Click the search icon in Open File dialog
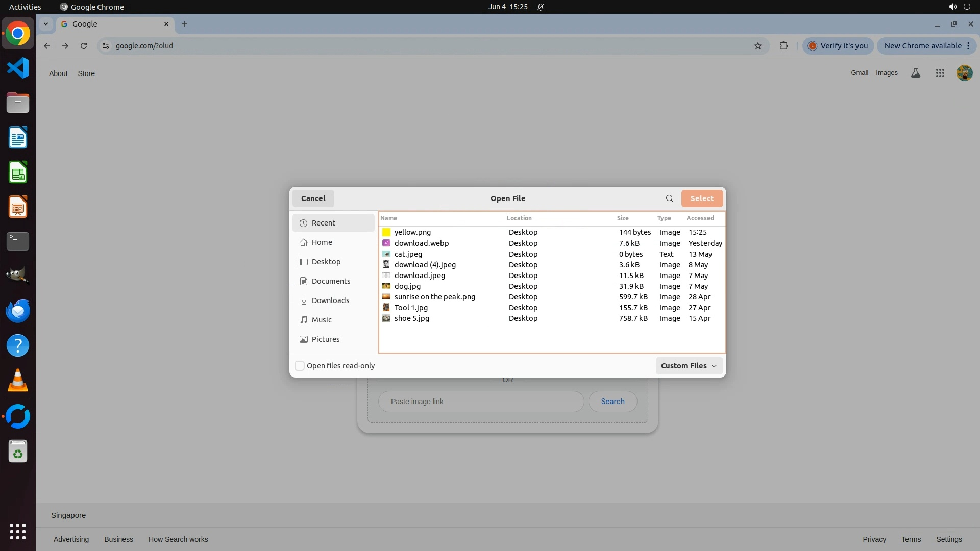Image resolution: width=980 pixels, height=551 pixels. coord(669,198)
